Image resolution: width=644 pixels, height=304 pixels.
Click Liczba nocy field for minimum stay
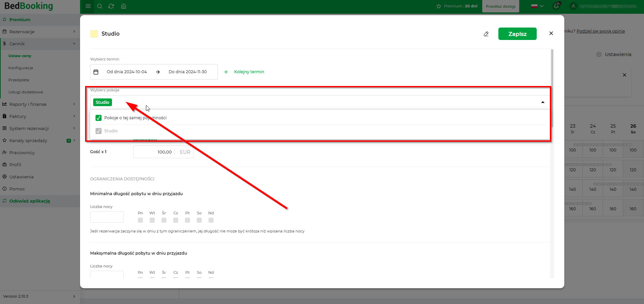(107, 217)
